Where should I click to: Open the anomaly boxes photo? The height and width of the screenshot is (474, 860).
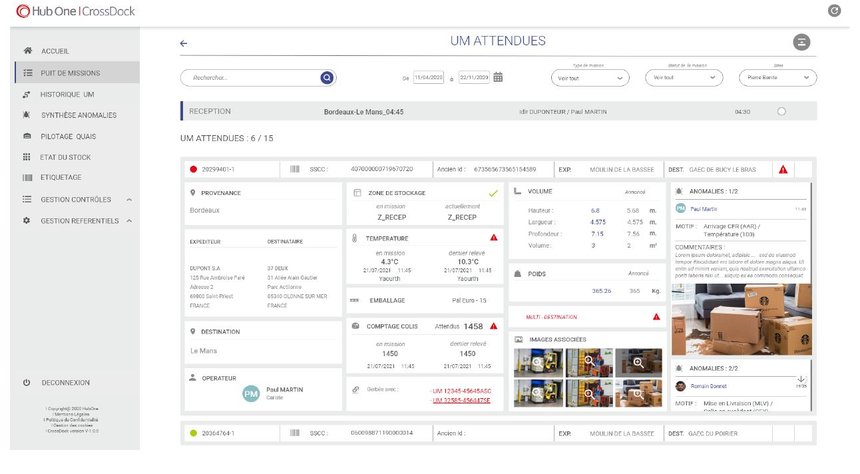coord(742,319)
